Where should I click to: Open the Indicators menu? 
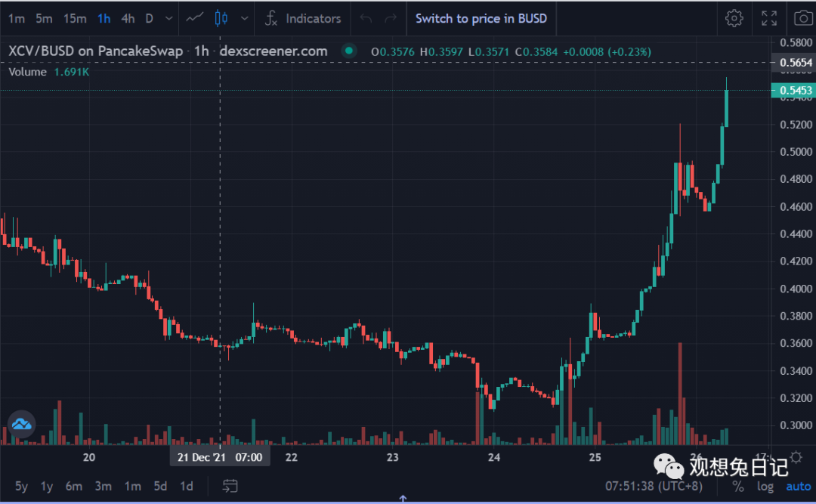(303, 19)
